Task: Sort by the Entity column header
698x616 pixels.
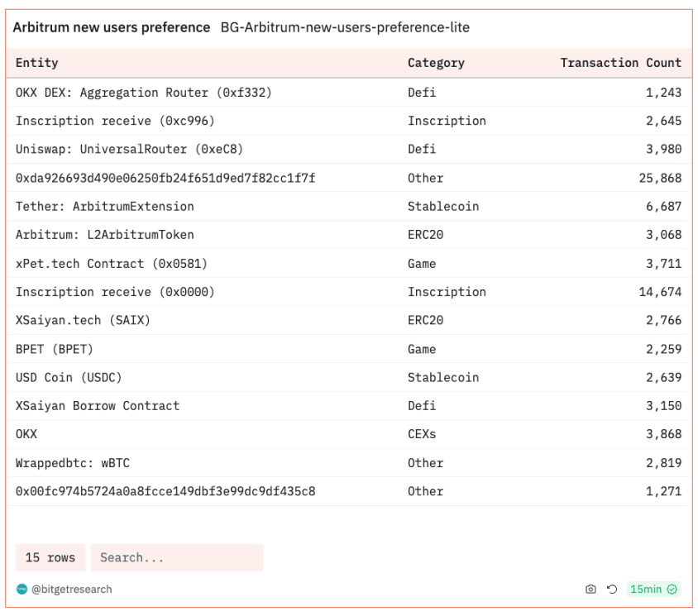Action: click(37, 63)
